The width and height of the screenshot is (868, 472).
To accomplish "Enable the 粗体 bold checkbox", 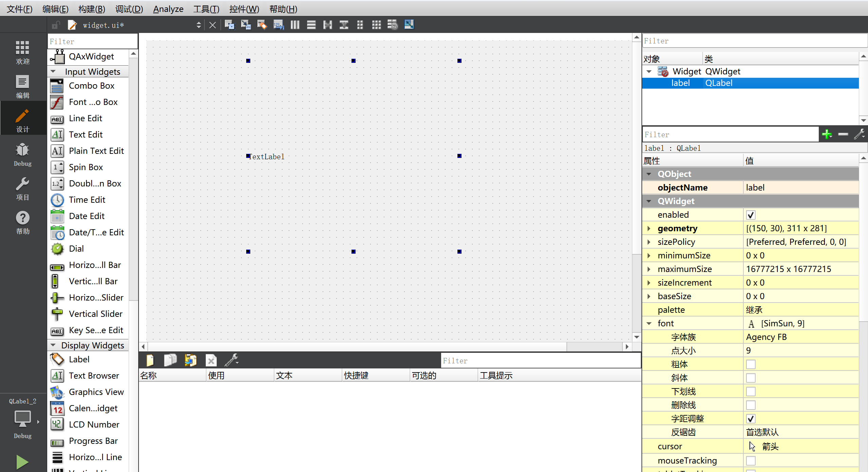I will [x=751, y=364].
